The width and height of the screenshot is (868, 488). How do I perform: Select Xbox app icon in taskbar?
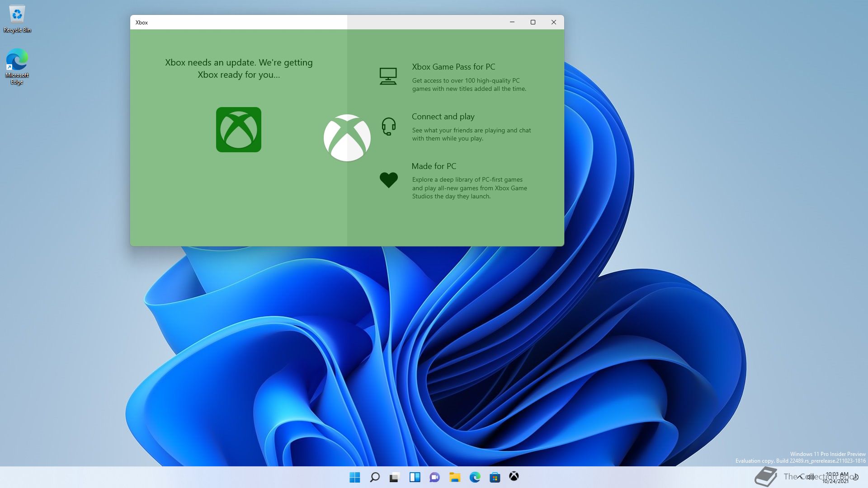point(514,477)
